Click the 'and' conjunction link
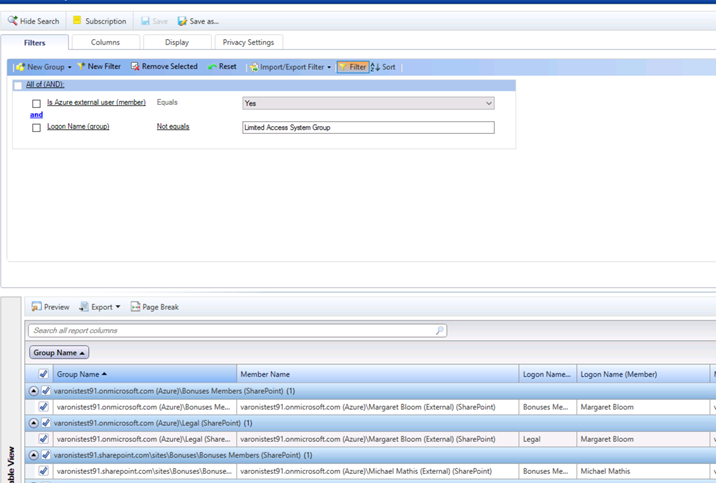 (36, 115)
